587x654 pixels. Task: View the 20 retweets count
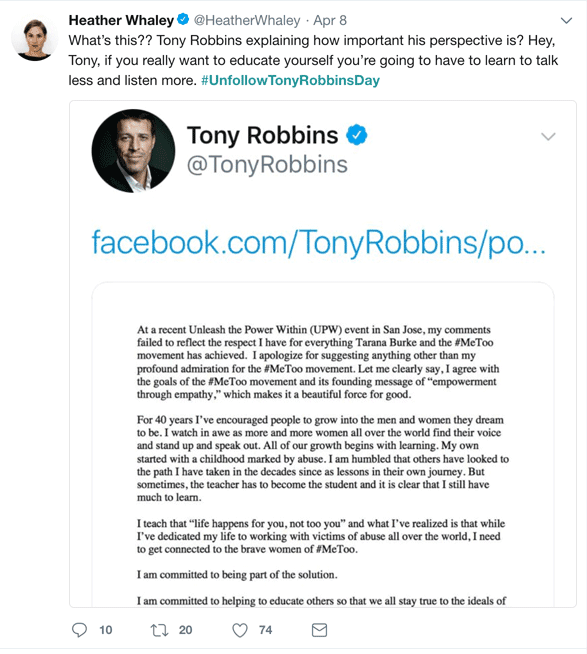tap(186, 630)
